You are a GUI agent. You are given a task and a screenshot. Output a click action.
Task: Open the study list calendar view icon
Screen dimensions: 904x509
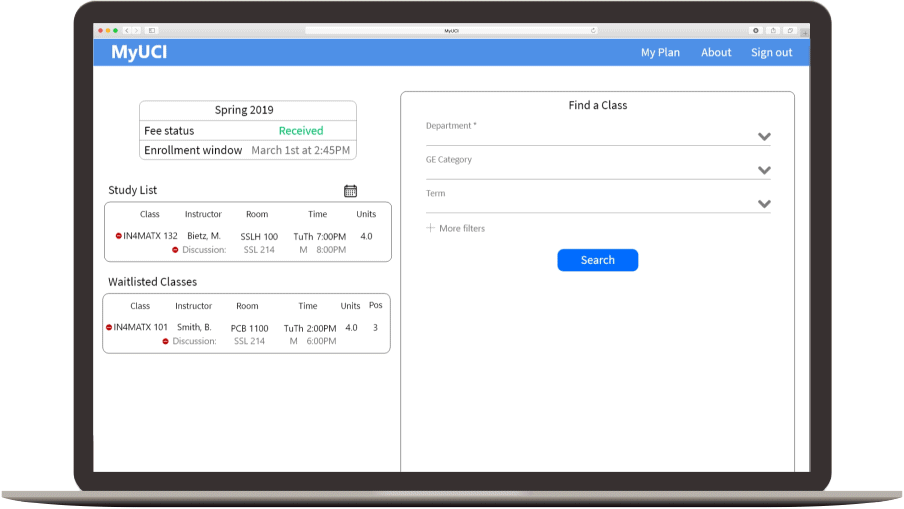coord(351,191)
